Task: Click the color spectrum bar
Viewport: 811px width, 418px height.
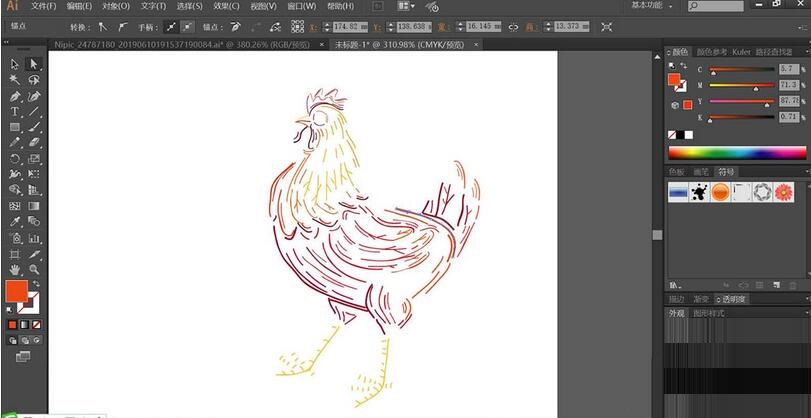Action: pos(737,152)
